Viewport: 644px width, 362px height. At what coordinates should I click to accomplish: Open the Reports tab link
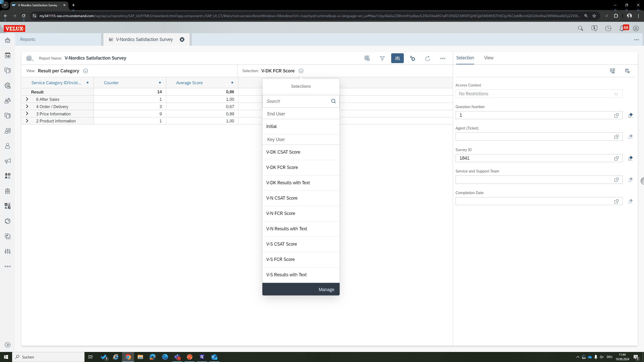pyautogui.click(x=28, y=39)
